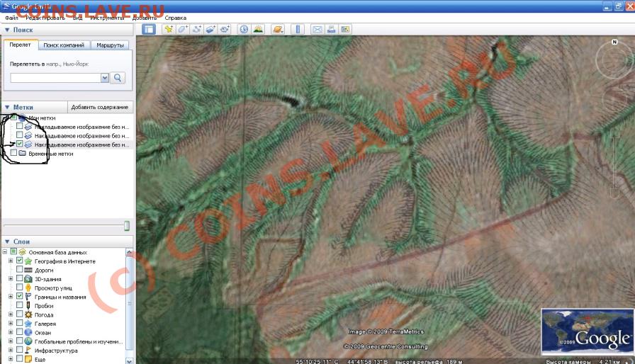Click the Временные метки folder icon
Screen dimensions: 635x364
coord(22,153)
